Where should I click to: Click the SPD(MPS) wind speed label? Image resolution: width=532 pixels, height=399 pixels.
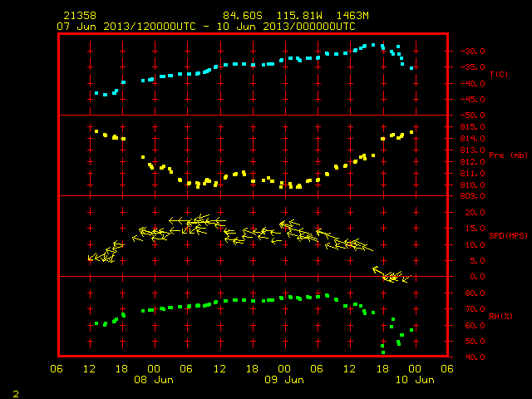(x=508, y=235)
